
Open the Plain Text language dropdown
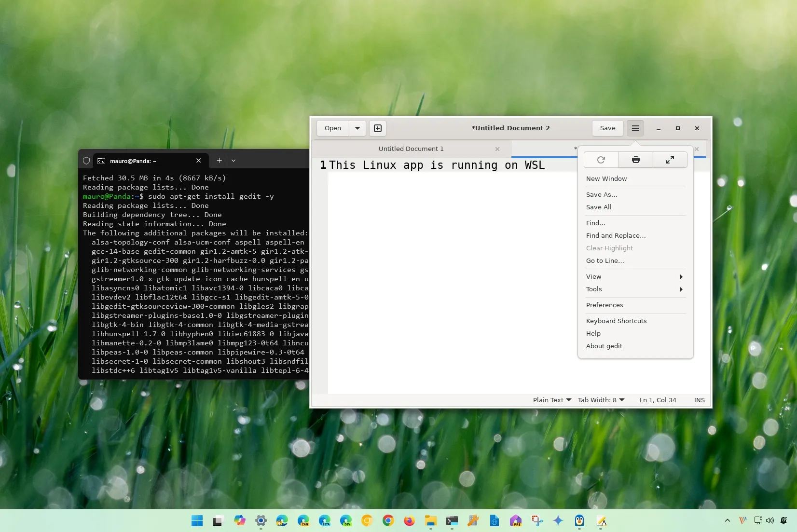[552, 400]
